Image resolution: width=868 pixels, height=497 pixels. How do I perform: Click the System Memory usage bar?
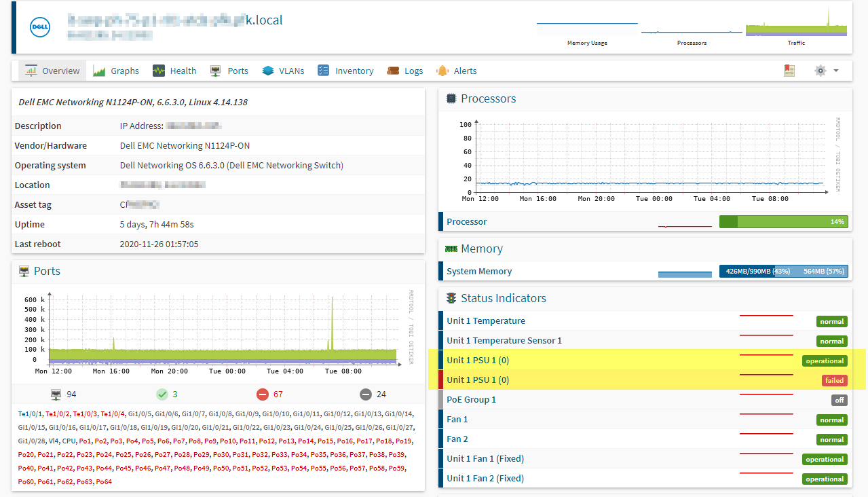tap(784, 271)
